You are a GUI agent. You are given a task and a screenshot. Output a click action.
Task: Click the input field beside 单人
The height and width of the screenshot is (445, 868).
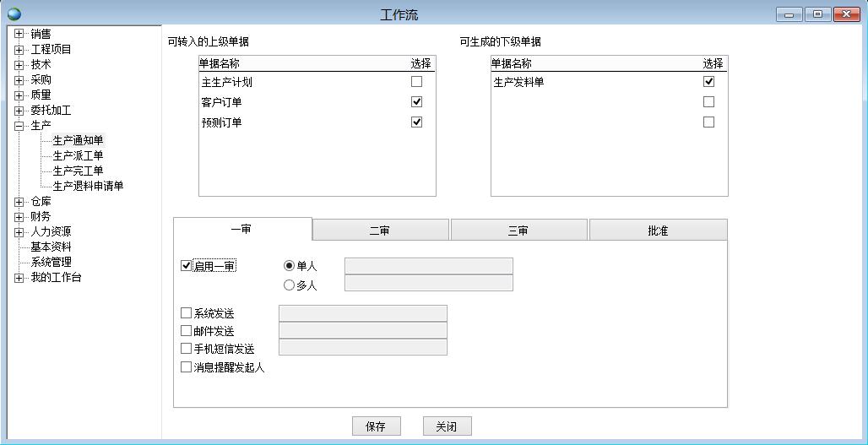coord(428,266)
